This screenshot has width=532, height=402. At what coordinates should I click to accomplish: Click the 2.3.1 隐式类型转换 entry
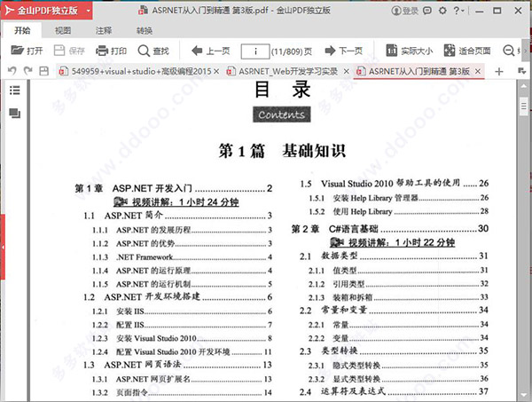pyautogui.click(x=398, y=366)
